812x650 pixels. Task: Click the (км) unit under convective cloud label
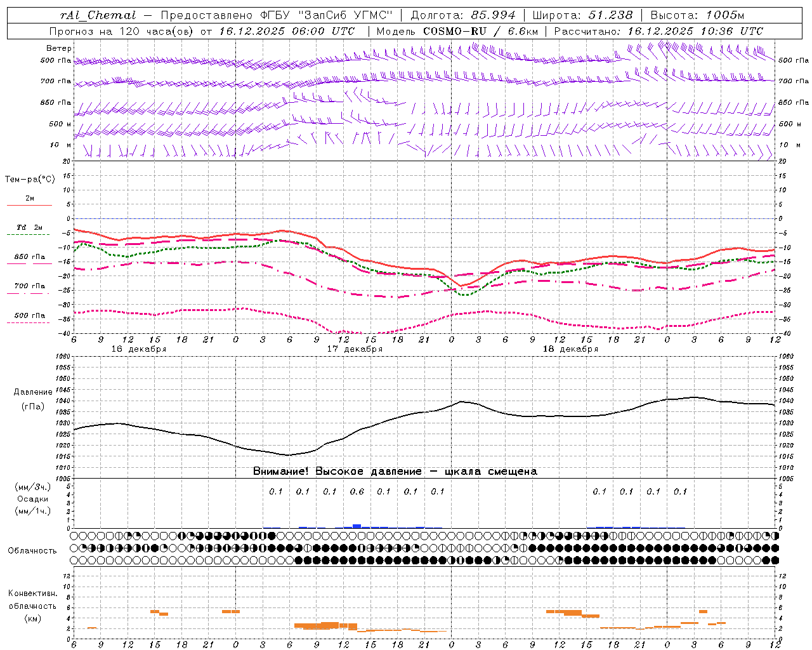click(32, 618)
